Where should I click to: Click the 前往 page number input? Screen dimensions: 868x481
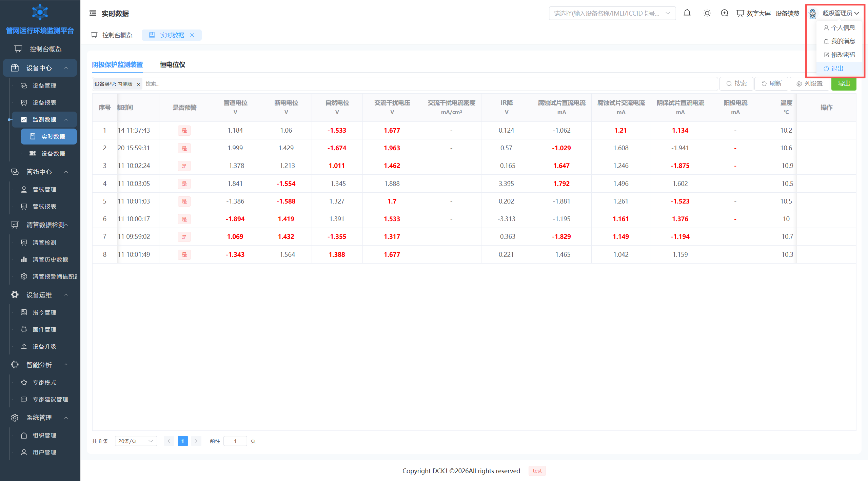click(235, 441)
